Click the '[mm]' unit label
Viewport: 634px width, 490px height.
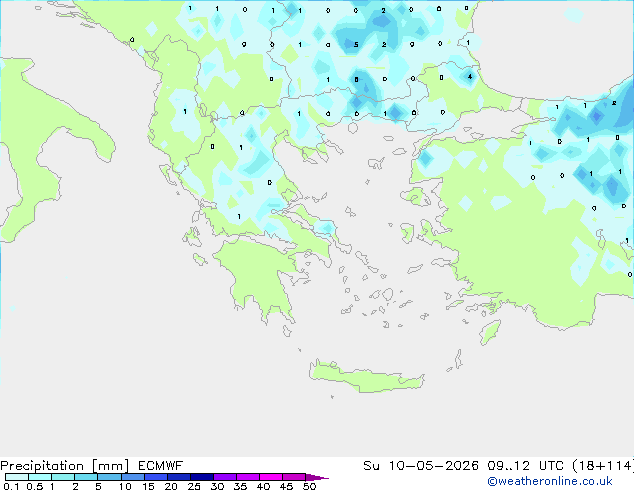[110, 466]
